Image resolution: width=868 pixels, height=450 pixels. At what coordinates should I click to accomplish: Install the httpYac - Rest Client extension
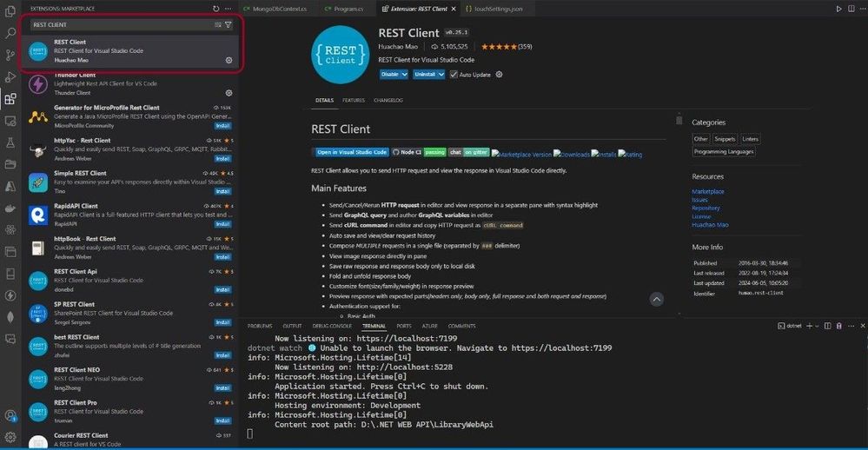[223, 158]
